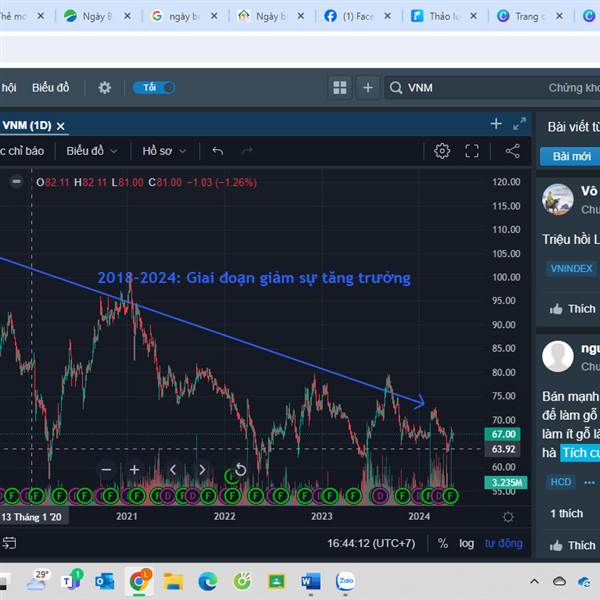Reset the chart view with circular arrow
This screenshot has height=600, width=600.
coord(240,469)
